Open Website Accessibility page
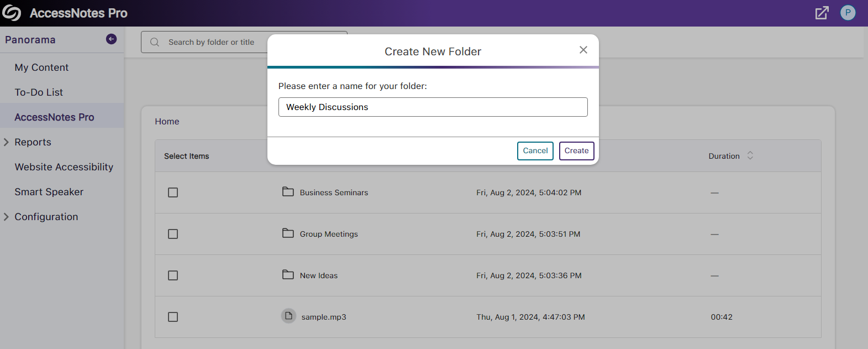 pyautogui.click(x=64, y=167)
